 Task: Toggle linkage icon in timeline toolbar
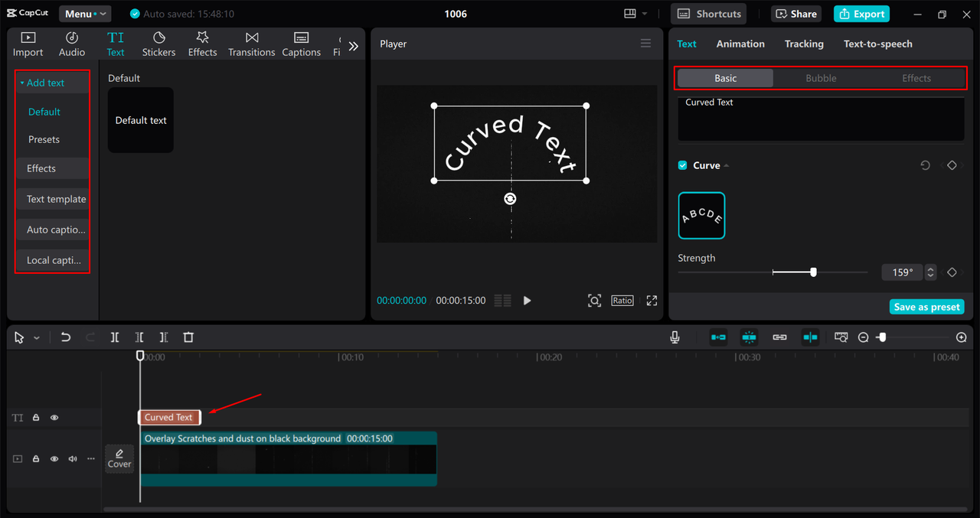(779, 337)
